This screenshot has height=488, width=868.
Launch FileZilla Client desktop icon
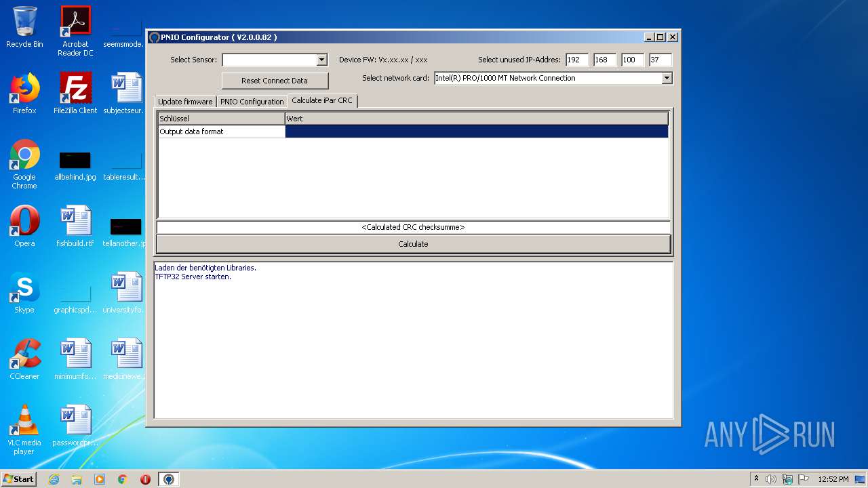pos(75,94)
